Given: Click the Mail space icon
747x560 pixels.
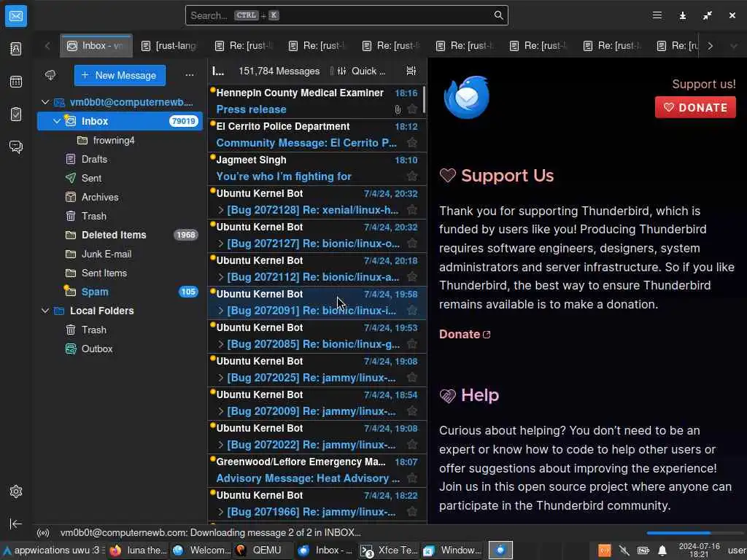Looking at the screenshot, I should 16,16.
